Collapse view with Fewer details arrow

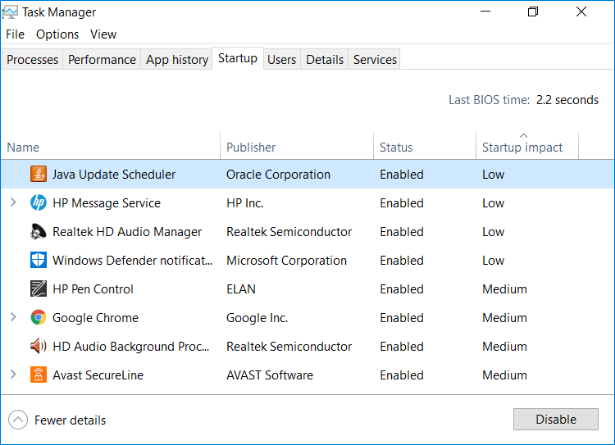click(18, 420)
